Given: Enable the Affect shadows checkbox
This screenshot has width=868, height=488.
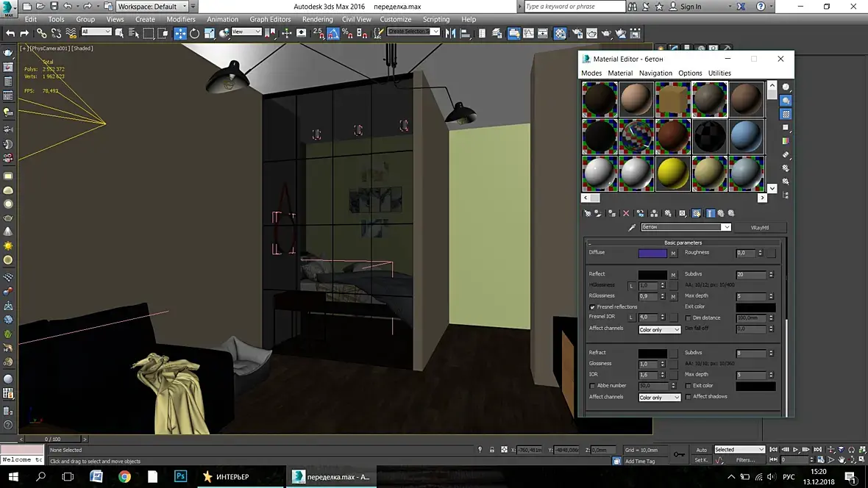Looking at the screenshot, I should pos(688,397).
